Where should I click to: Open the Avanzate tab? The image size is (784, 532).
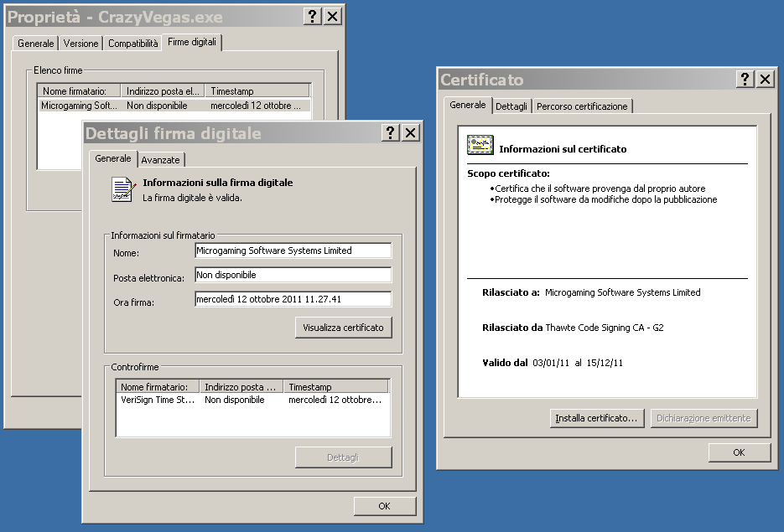point(160,160)
